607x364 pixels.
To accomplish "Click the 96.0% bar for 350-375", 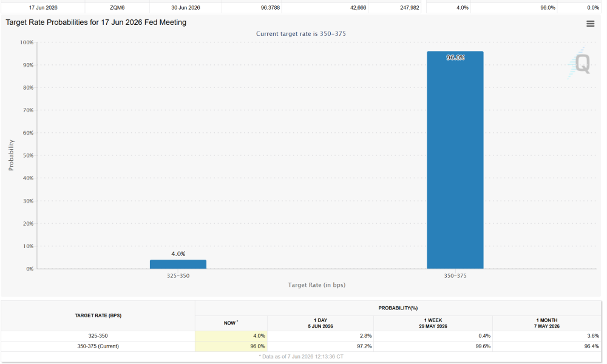I will 455,160.
